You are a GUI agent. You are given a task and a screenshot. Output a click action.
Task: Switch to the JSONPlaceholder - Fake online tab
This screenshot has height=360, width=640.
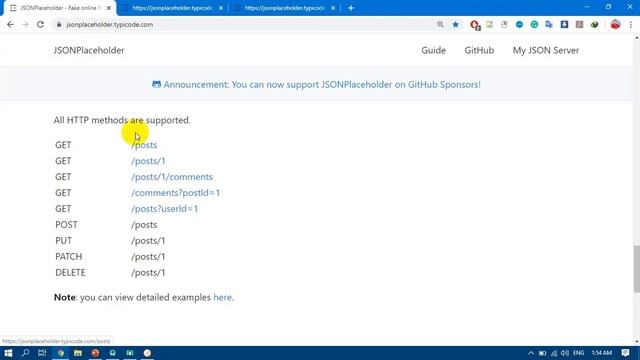(60, 8)
